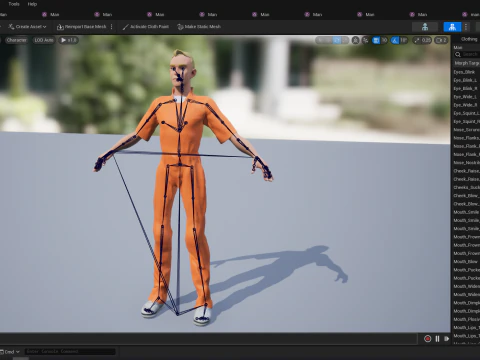Select the Nose_Nostril morph target

point(466,163)
